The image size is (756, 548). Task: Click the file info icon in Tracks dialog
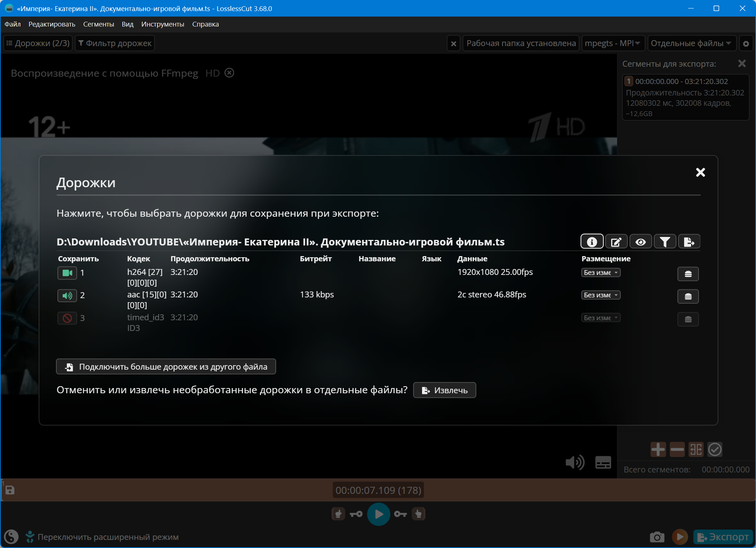tap(592, 242)
